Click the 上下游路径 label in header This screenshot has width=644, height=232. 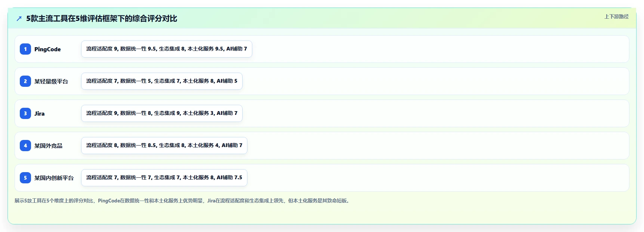(616, 16)
